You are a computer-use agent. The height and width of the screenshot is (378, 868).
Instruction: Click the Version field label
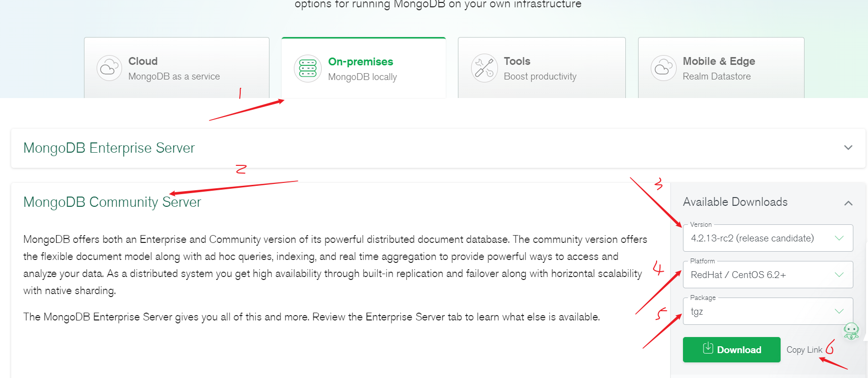point(701,225)
